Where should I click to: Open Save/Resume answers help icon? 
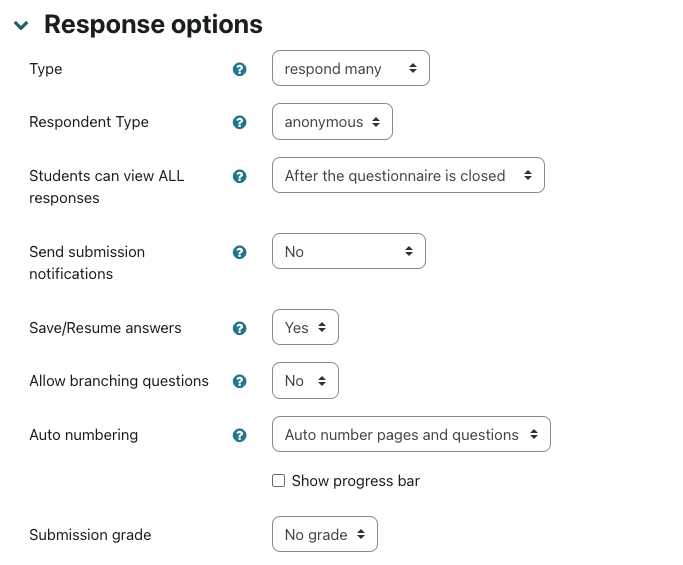point(239,328)
